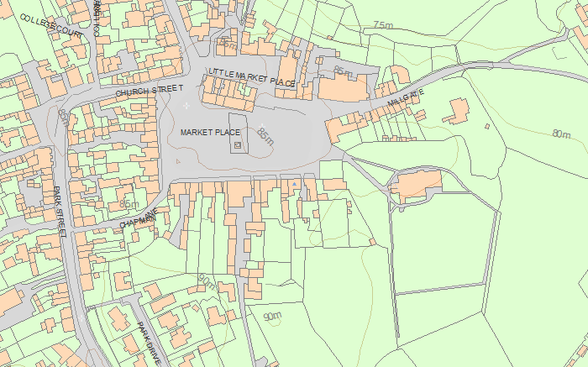588x367 pixels.
Task: Click the 85m label above the CHAPMAN label
Action: pos(129,204)
